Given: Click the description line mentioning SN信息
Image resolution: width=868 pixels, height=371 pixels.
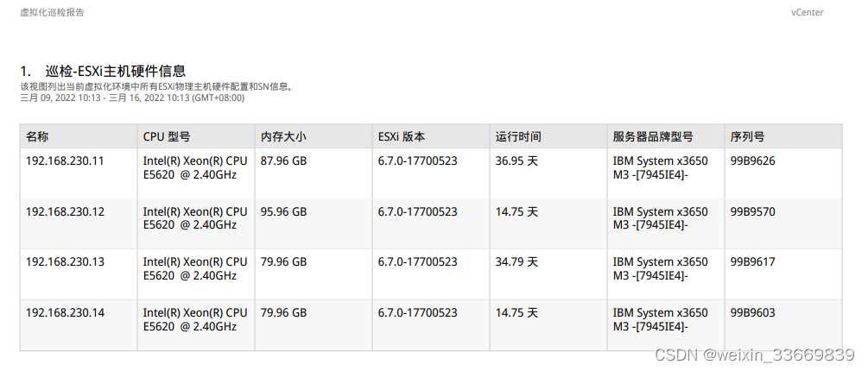Looking at the screenshot, I should [x=156, y=86].
